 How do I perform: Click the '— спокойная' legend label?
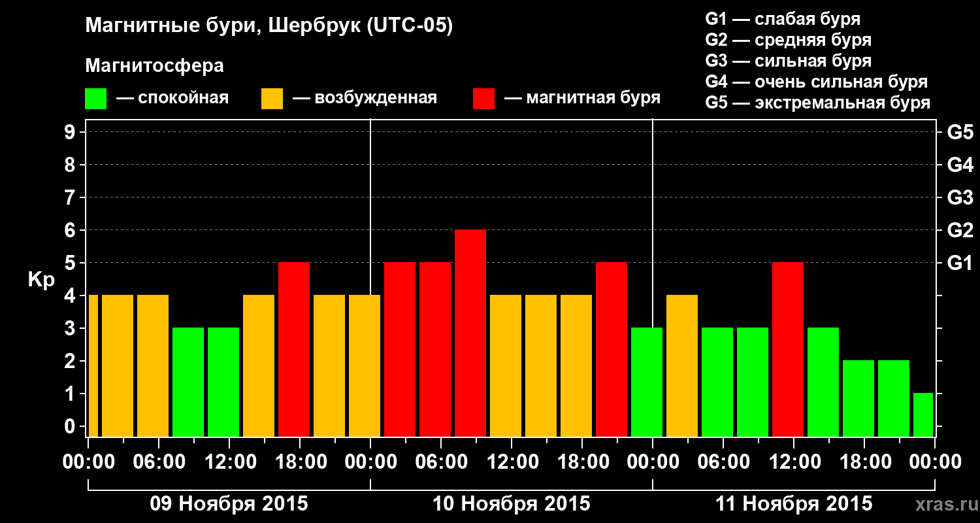[x=172, y=98]
